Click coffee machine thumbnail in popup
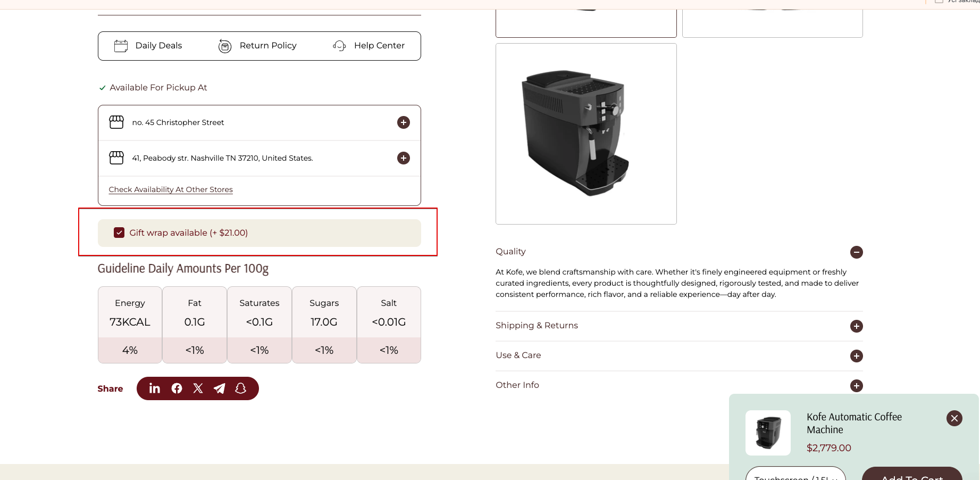 768,433
